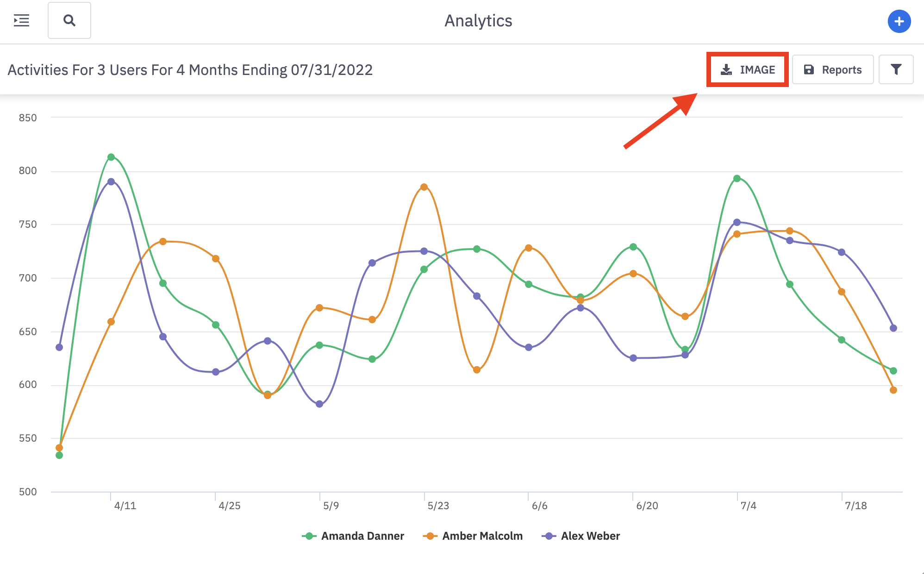Click green Amanda Danner legend marker

(x=309, y=536)
